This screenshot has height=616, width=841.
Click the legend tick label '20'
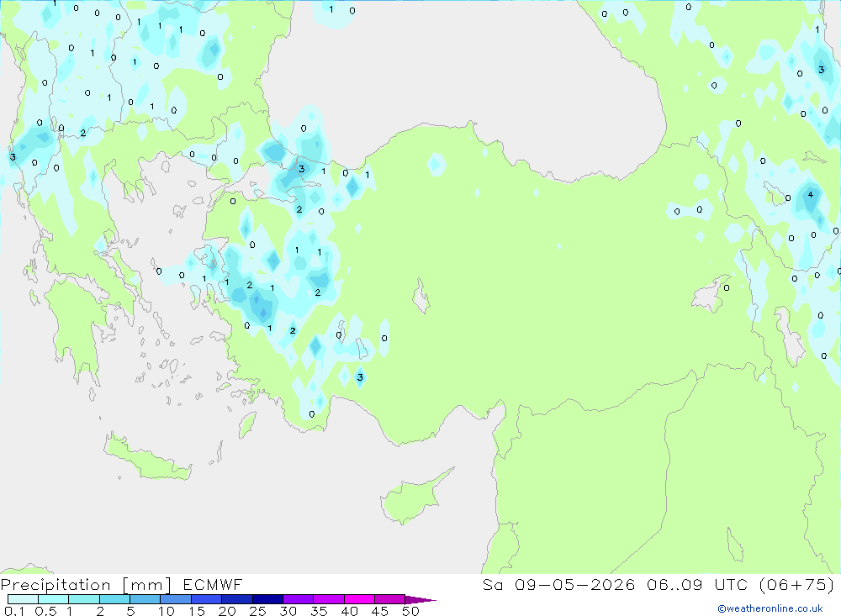tap(227, 611)
